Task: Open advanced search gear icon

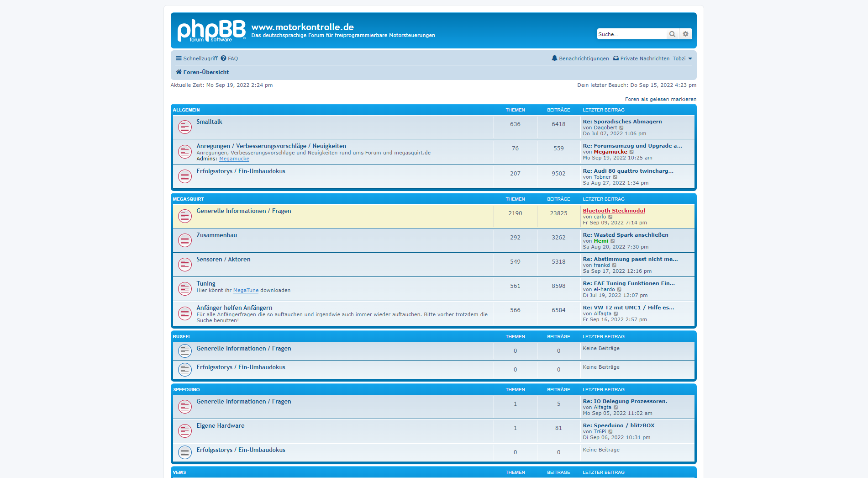Action: pyautogui.click(x=685, y=34)
